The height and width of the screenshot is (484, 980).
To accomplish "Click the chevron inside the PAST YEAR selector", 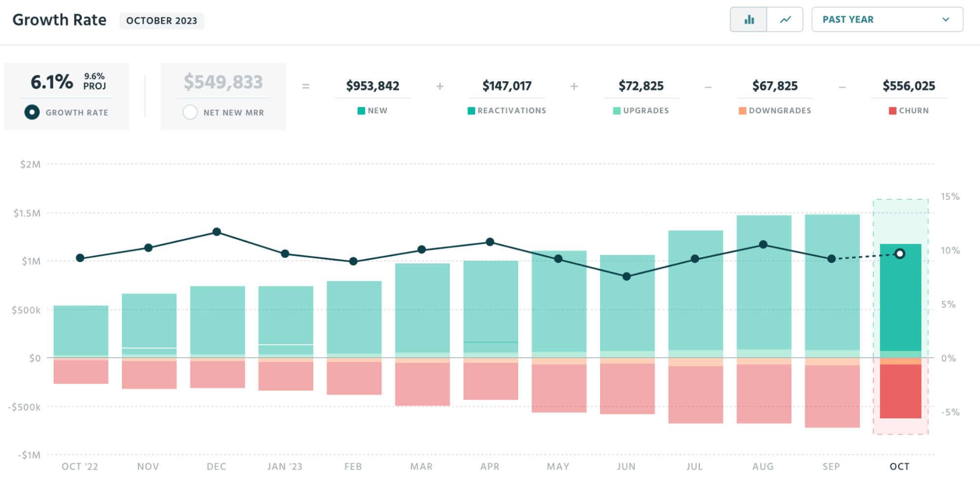I will click(946, 20).
